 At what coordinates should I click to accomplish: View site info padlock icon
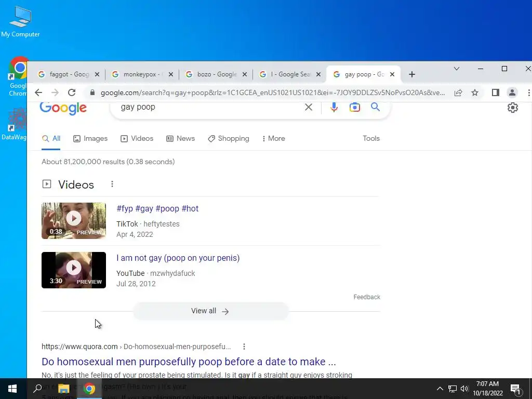point(92,92)
